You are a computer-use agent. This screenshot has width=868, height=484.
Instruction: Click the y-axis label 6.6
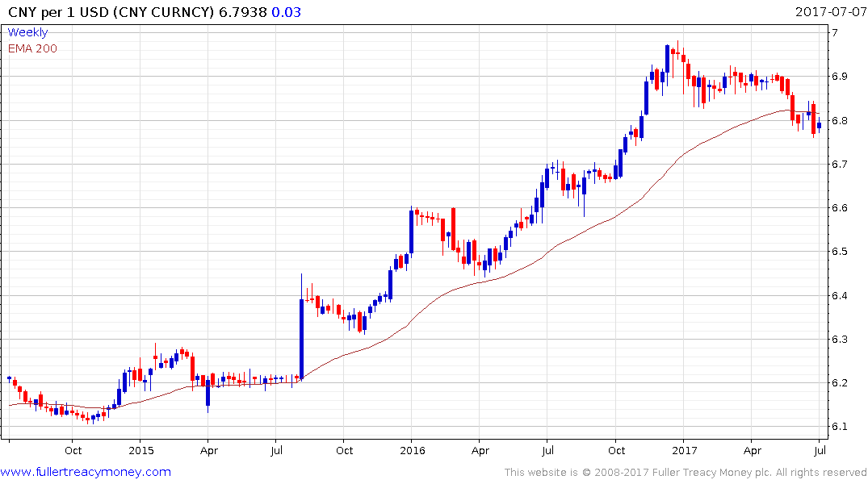coord(840,208)
